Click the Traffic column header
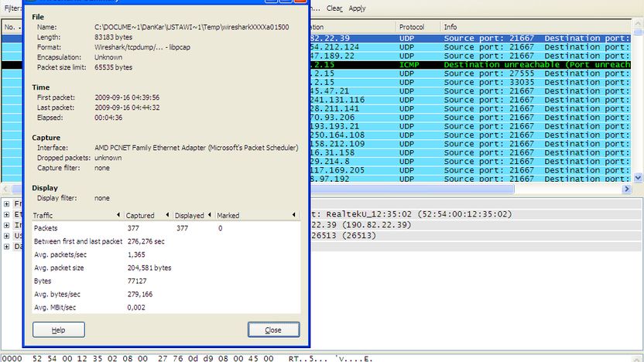The width and height of the screenshot is (644, 362). click(77, 215)
